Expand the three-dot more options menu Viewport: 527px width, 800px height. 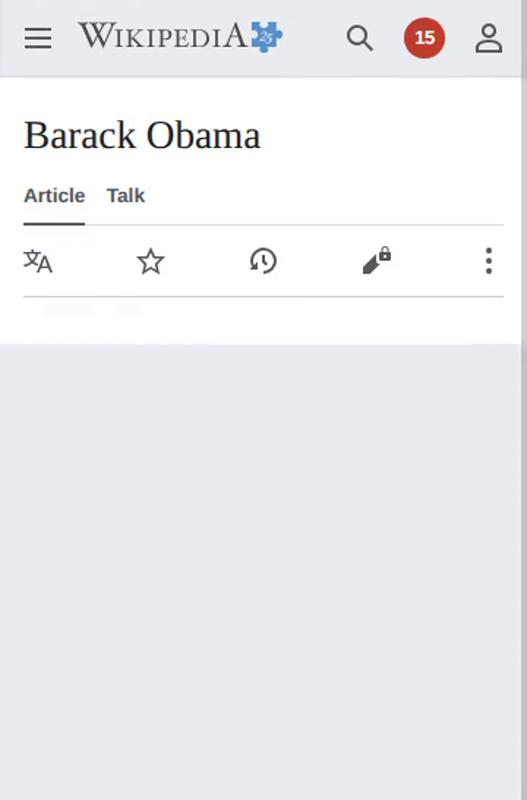tap(489, 261)
